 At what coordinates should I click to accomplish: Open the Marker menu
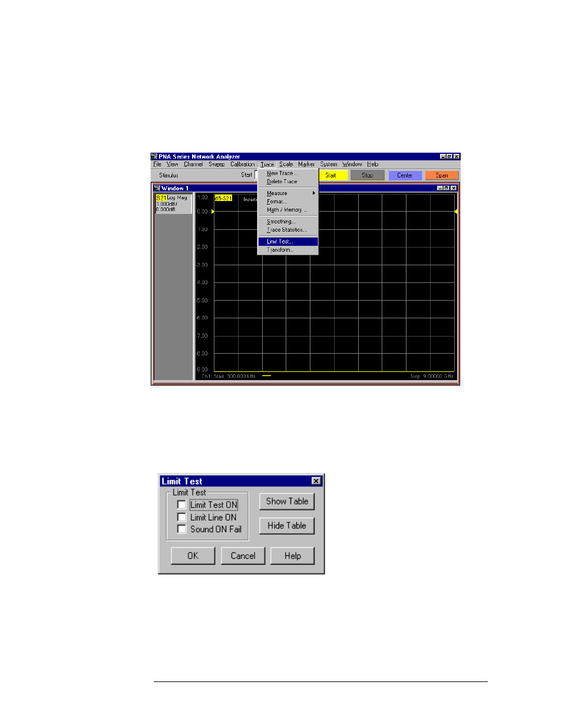pos(306,164)
